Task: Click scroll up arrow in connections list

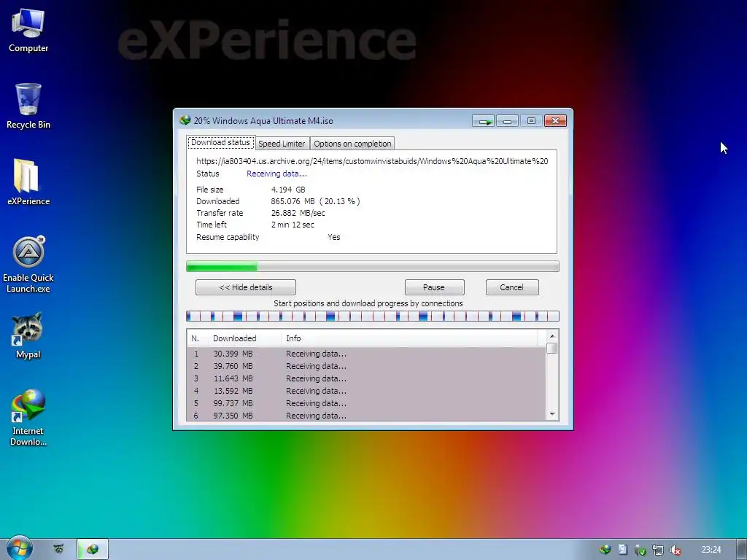Action: pos(552,336)
